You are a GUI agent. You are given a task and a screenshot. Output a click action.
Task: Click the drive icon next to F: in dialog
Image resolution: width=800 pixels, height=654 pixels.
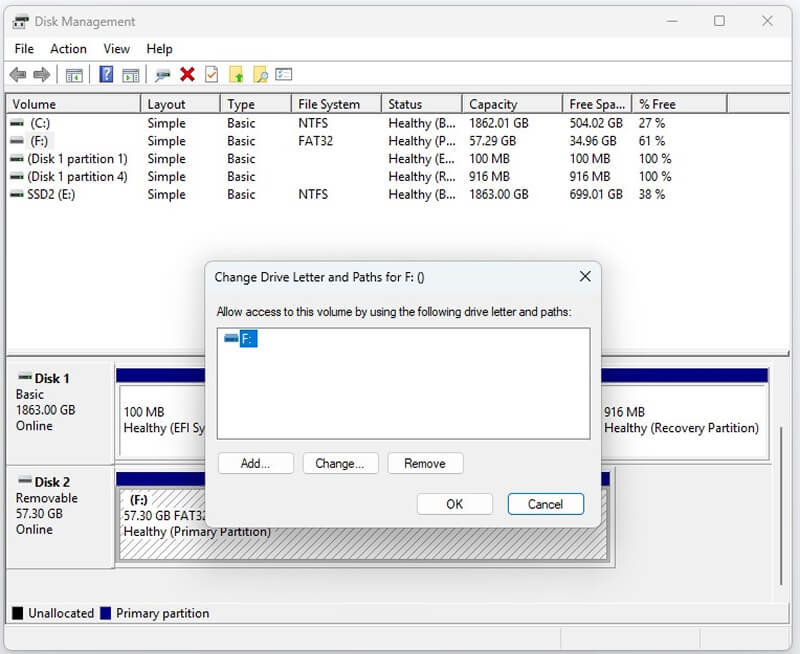click(x=231, y=338)
